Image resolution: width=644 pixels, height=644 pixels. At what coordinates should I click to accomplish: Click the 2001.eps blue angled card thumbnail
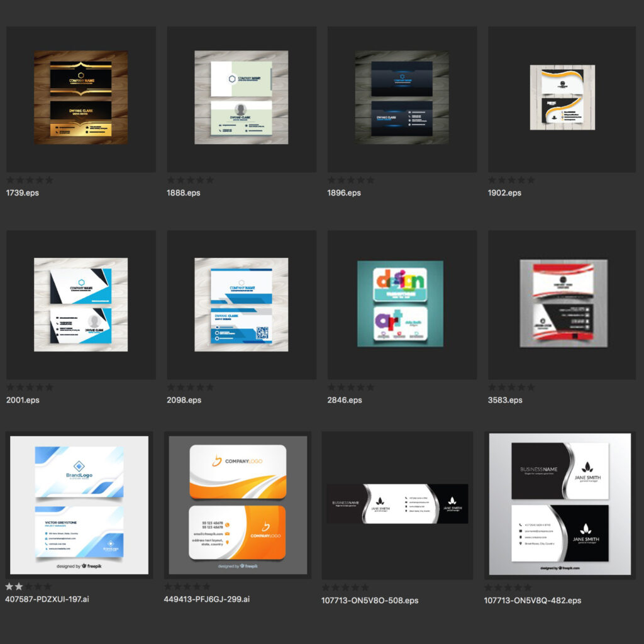point(80,304)
